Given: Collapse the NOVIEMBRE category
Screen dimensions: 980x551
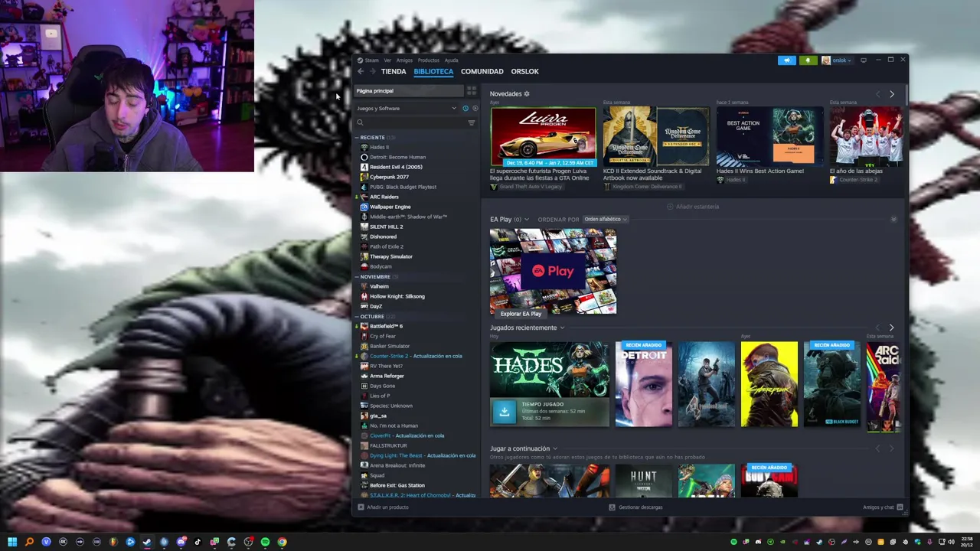Looking at the screenshot, I should coord(356,276).
